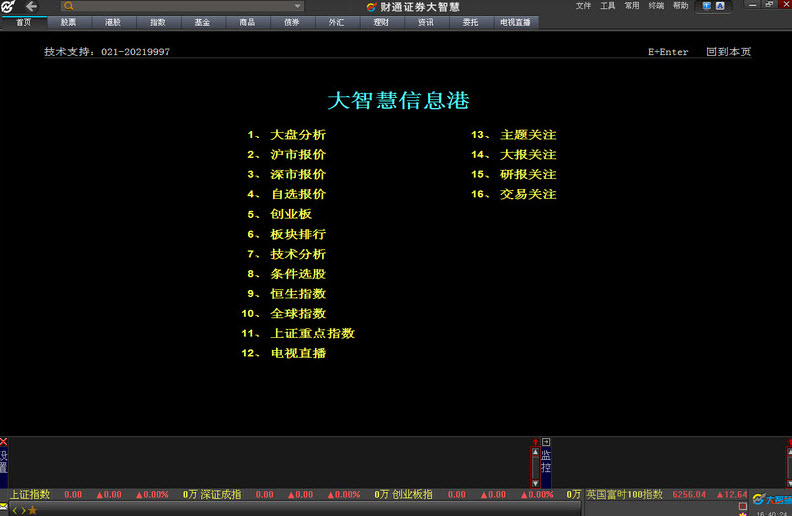Click 创业板指 in the status ticker
Image resolution: width=792 pixels, height=516 pixels.
point(413,495)
